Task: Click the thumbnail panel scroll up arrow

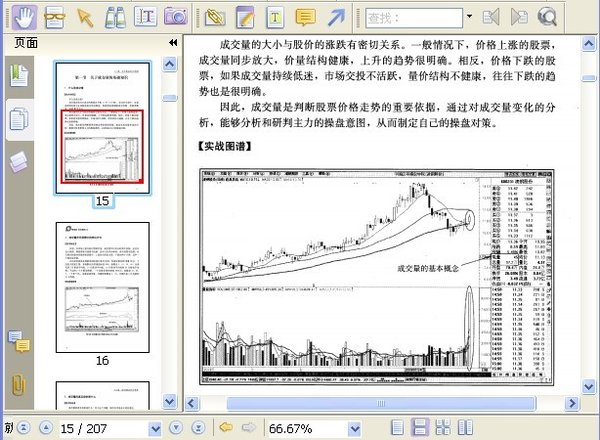Action: tap(170, 64)
